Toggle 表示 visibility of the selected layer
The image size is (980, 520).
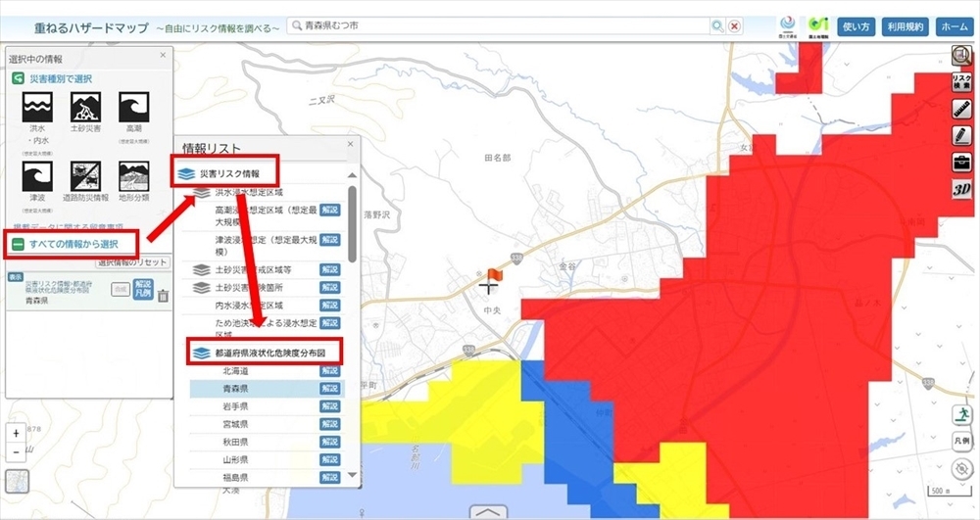coord(16,277)
